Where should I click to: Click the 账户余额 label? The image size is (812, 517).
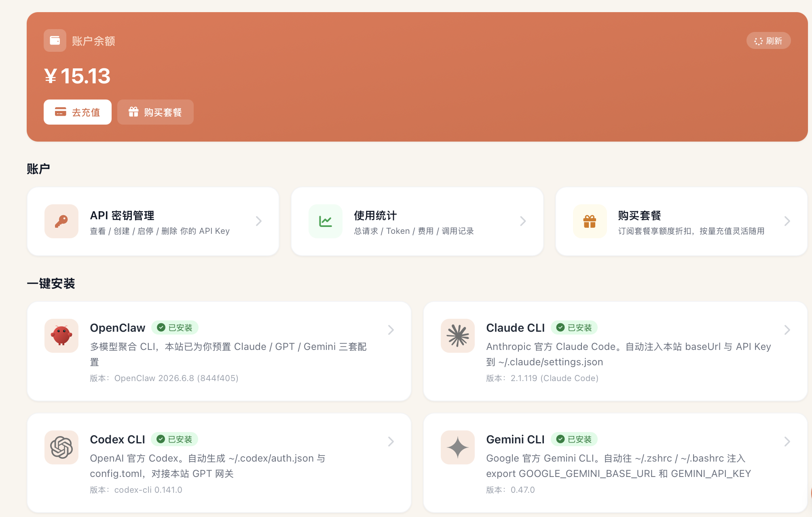pyautogui.click(x=93, y=41)
